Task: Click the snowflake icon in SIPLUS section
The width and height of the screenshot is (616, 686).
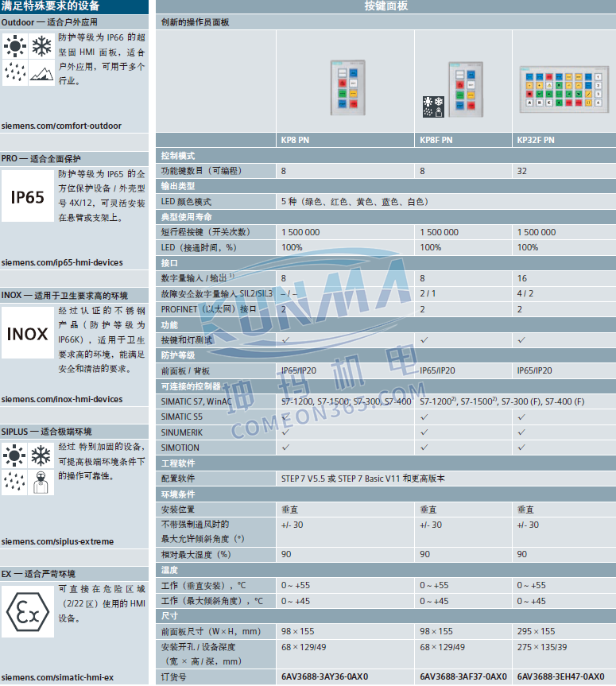Action: [x=41, y=455]
